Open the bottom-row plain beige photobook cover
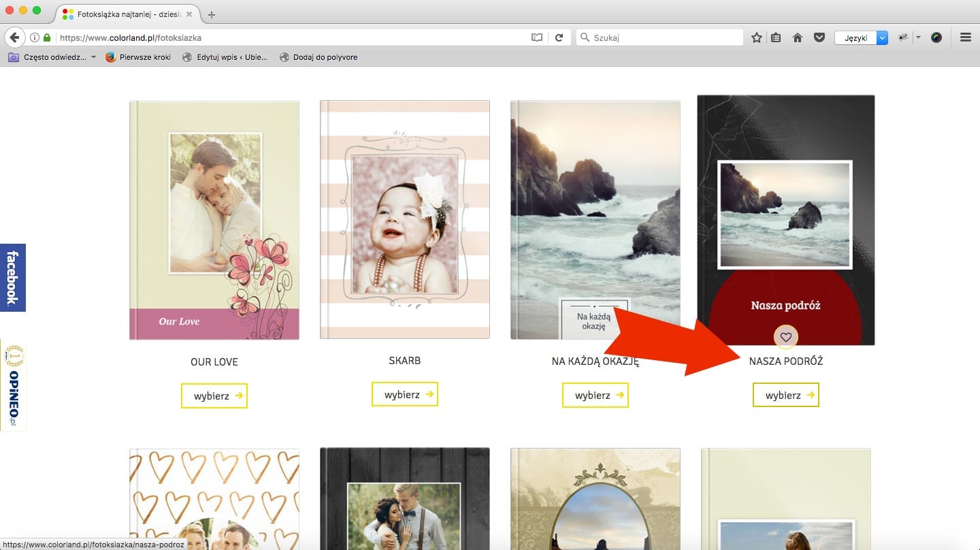 point(786,499)
